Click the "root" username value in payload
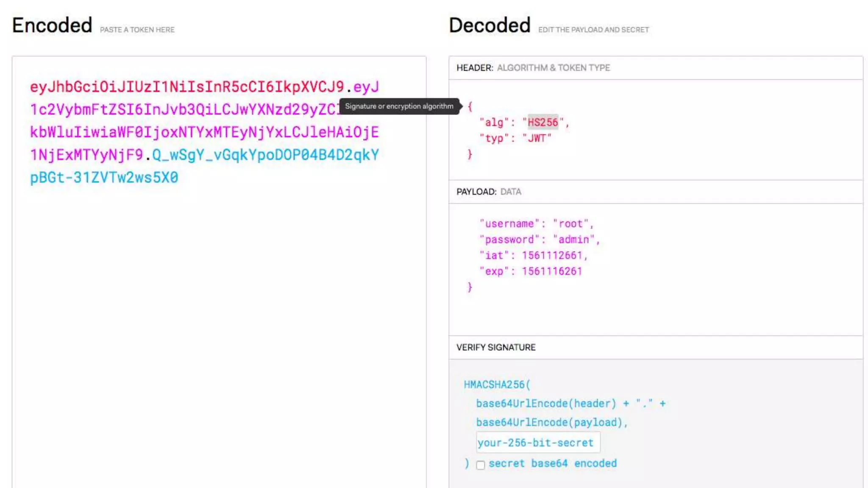The height and width of the screenshot is (488, 868). click(570, 224)
